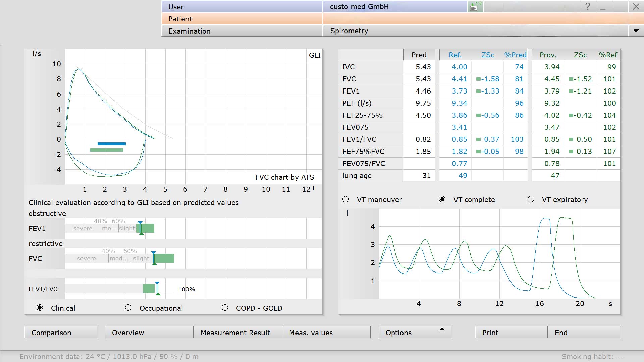The height and width of the screenshot is (362, 644).
Task: Open the Examination menu bar
Action: tap(241, 31)
